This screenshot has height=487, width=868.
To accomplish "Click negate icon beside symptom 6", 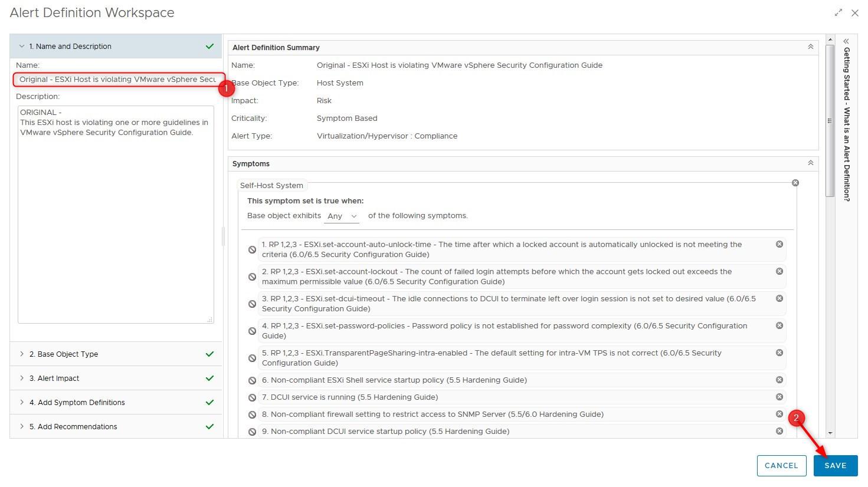I will click(252, 381).
